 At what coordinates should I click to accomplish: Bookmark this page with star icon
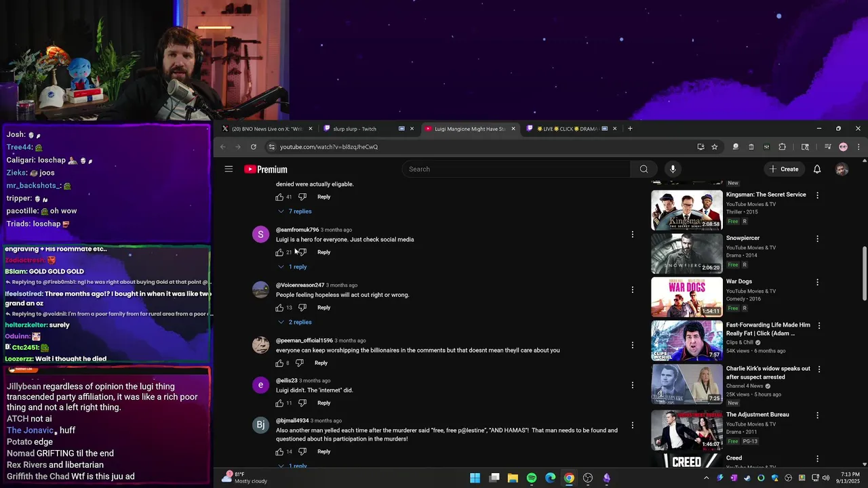point(714,146)
